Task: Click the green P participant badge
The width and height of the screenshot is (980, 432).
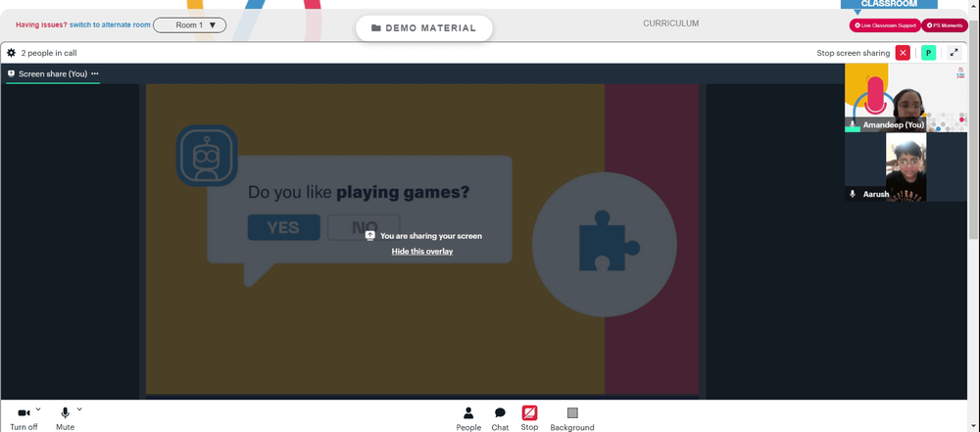Action: (929, 53)
